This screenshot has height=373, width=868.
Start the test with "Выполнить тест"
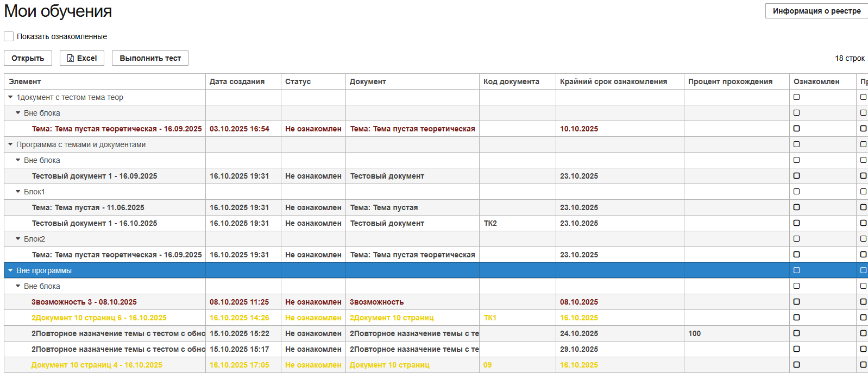click(x=150, y=58)
